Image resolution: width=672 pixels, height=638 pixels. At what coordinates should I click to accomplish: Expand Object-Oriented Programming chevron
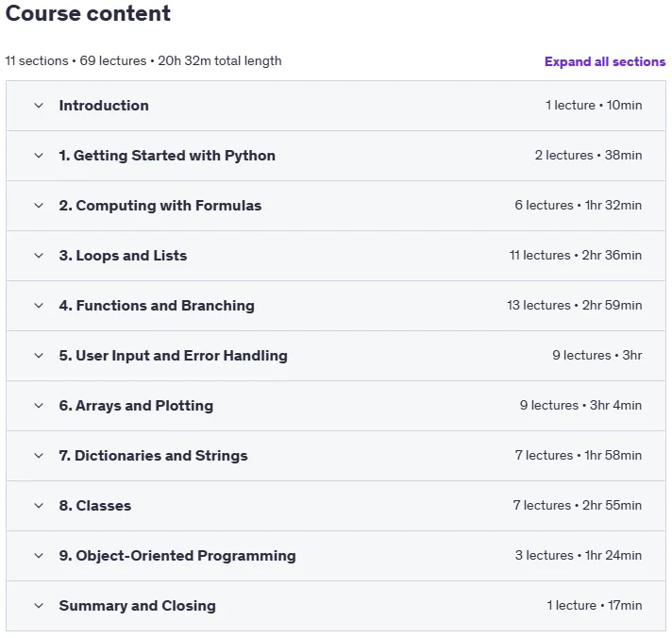point(39,556)
